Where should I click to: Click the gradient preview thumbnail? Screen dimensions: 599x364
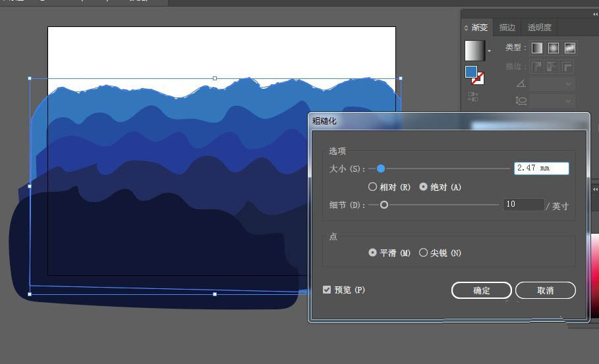tap(475, 51)
